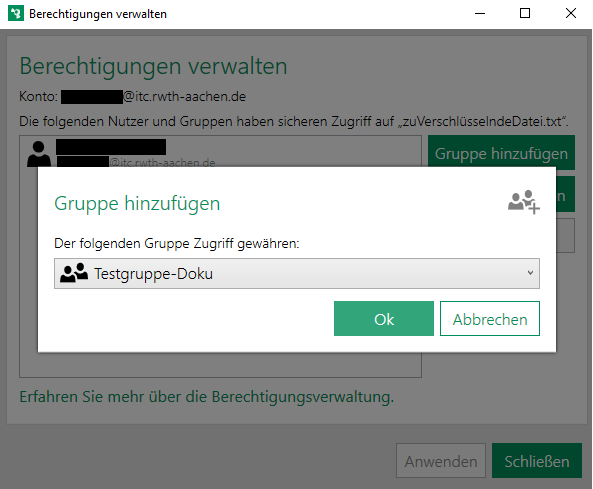Click the sentence mentioning zuVerschlüsselndeDatei.txt
593x489 pixels.
(x=293, y=121)
